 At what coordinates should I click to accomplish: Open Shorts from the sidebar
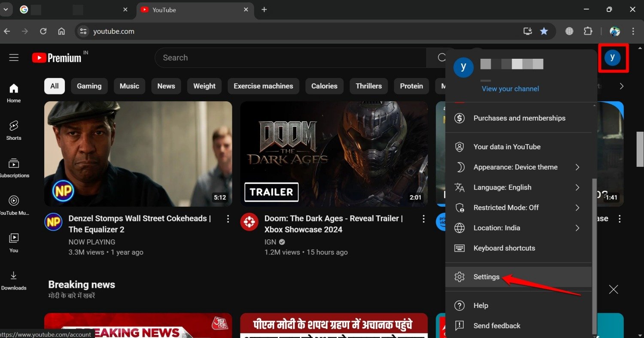point(14,130)
